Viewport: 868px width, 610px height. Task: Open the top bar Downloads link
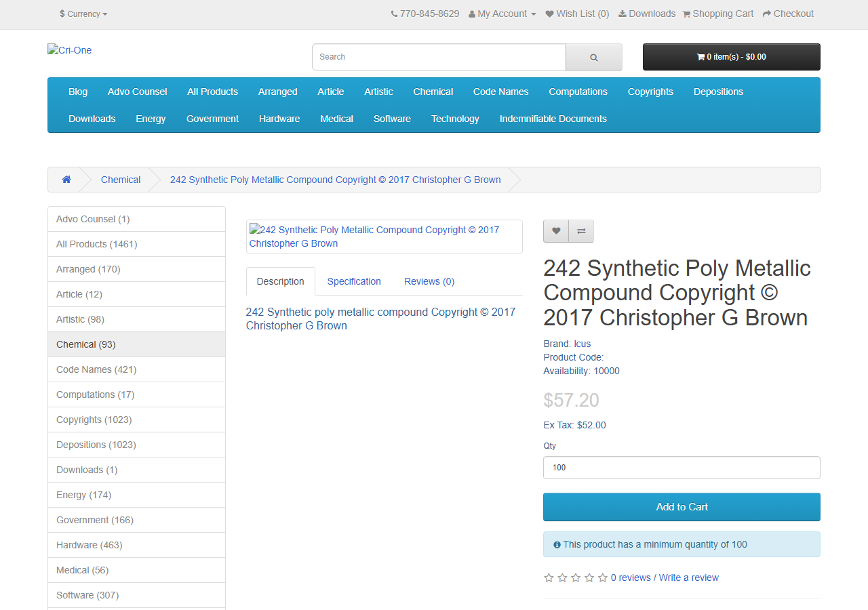[x=647, y=14]
